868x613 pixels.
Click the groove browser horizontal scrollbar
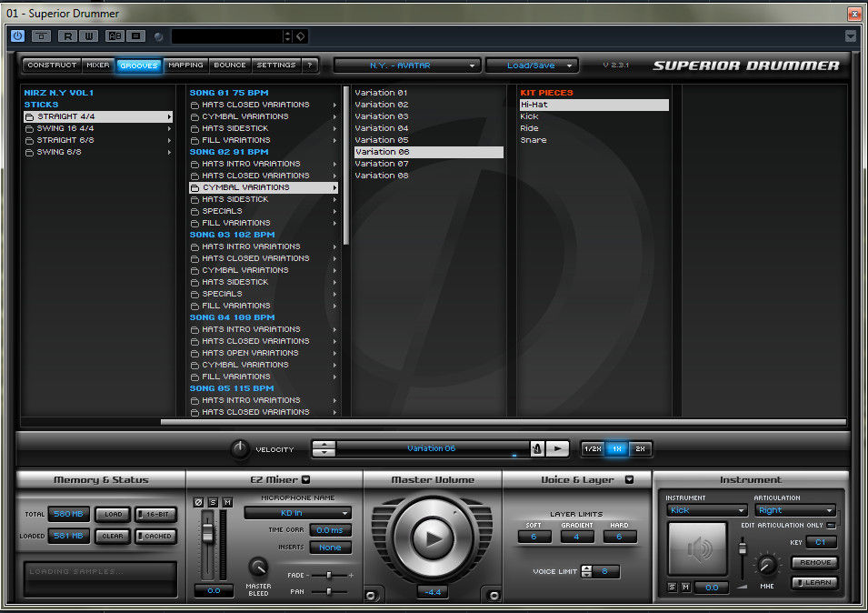click(x=504, y=422)
